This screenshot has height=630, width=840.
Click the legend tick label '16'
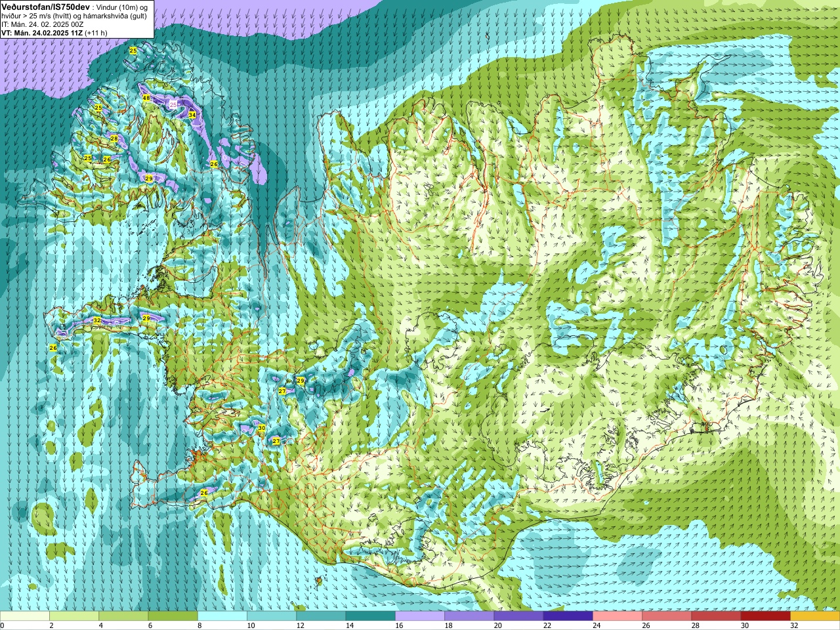point(399,625)
